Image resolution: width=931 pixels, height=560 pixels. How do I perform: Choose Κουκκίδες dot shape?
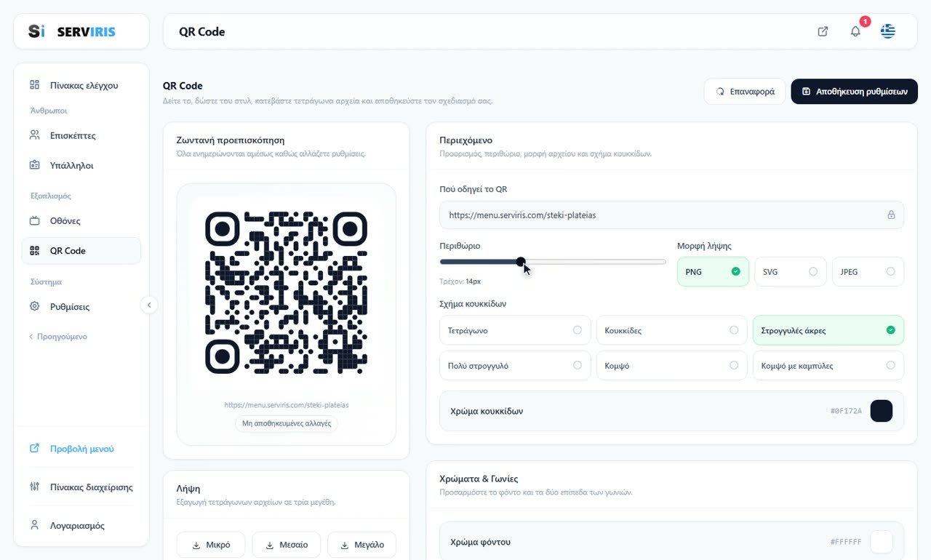point(671,330)
